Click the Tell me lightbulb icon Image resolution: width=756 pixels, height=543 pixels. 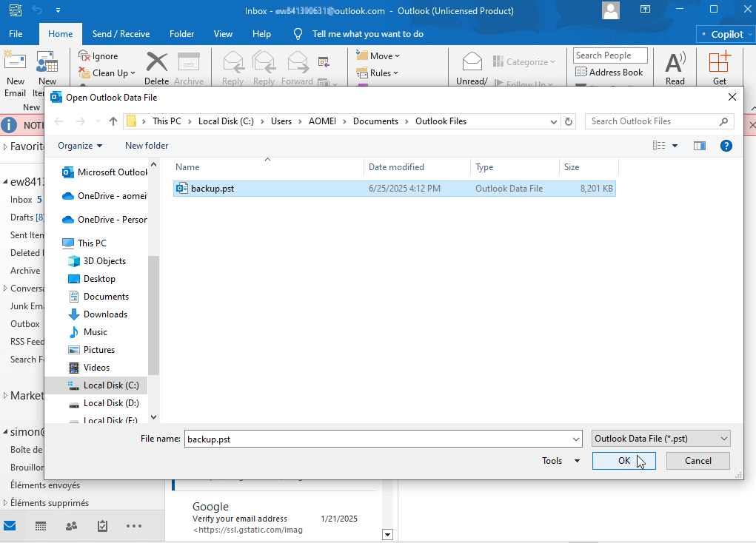tap(298, 34)
